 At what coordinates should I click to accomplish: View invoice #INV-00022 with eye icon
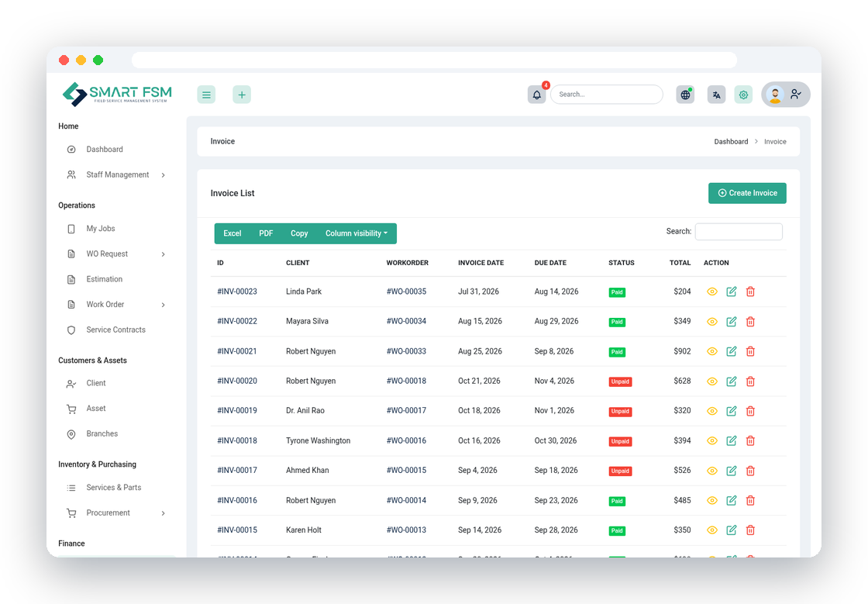coord(712,322)
